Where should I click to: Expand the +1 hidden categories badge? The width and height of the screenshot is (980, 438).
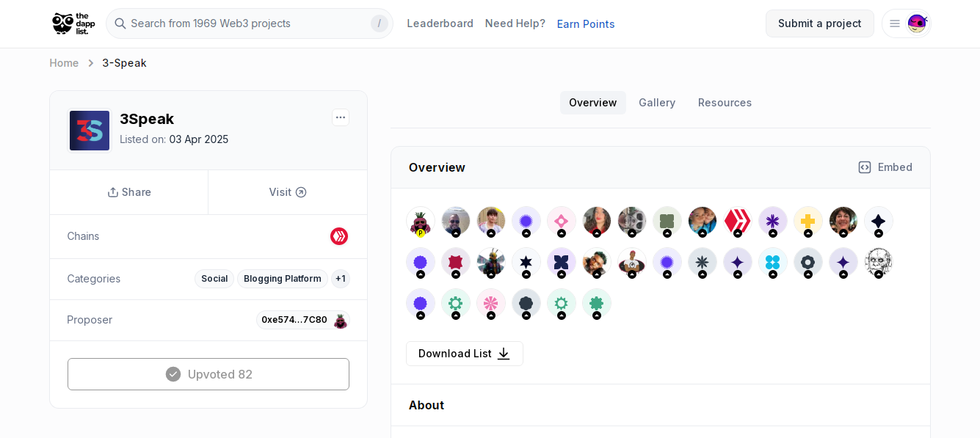[341, 279]
